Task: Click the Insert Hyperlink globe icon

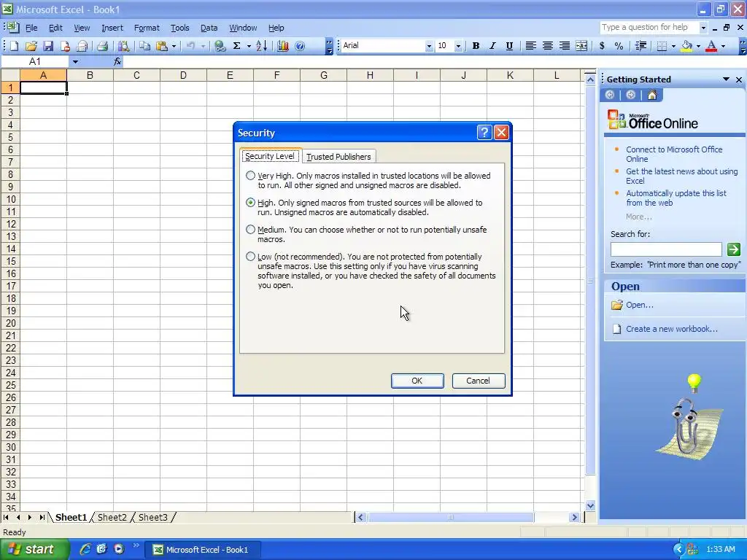Action: 220,46
